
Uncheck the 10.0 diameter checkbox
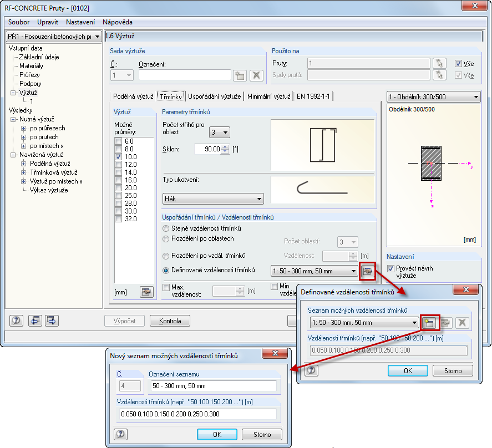[x=119, y=156]
